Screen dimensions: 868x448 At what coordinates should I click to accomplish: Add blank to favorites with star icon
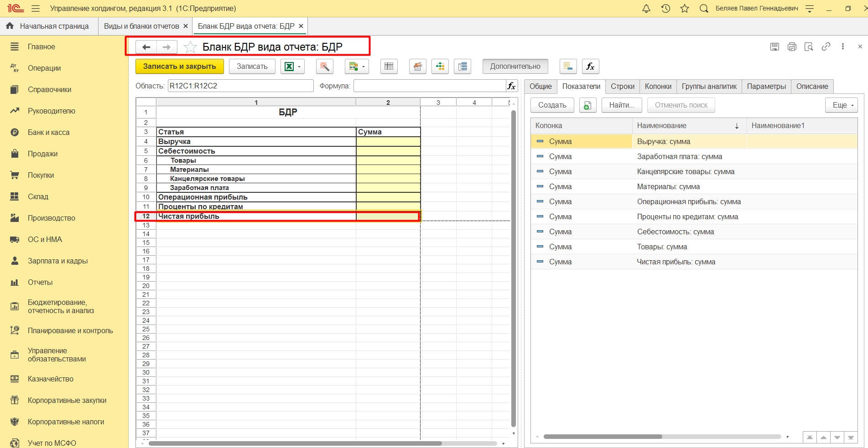click(190, 47)
